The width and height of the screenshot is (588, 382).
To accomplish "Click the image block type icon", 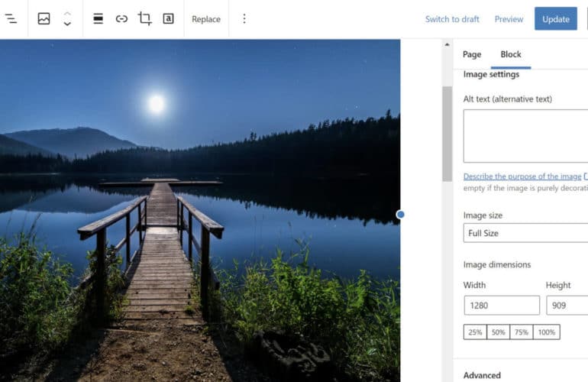I will pyautogui.click(x=44, y=19).
